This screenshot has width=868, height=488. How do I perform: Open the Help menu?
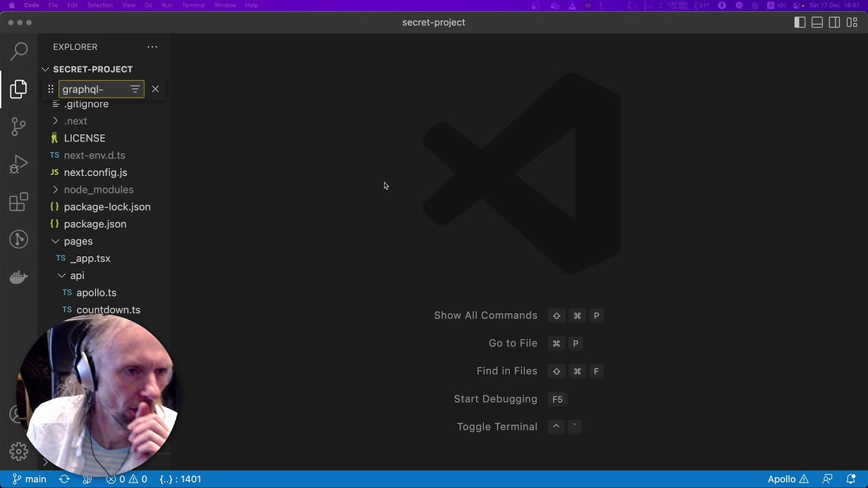click(x=252, y=5)
